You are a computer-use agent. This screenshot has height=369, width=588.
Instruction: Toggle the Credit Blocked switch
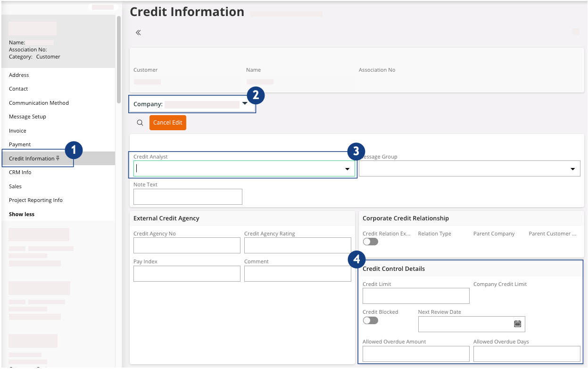click(371, 320)
